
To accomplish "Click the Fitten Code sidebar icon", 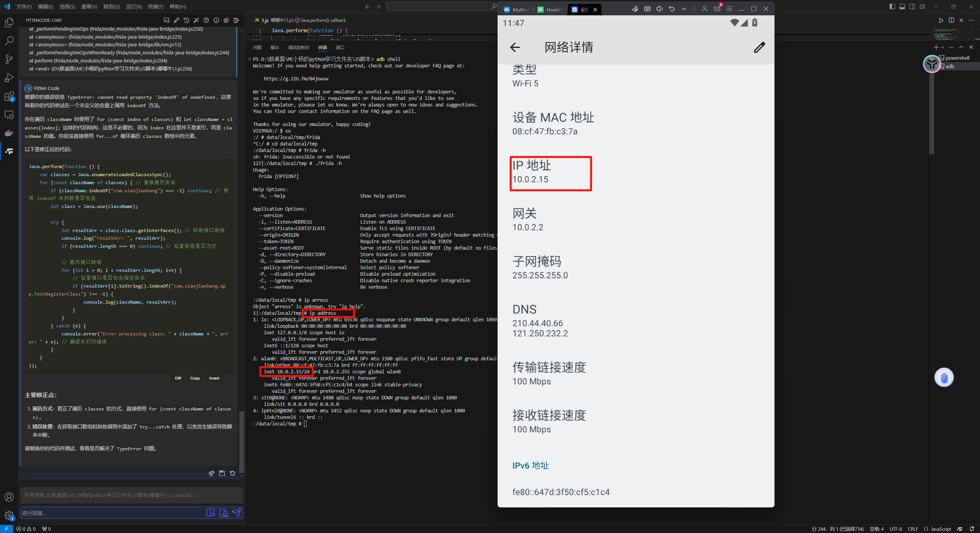I will (9, 151).
